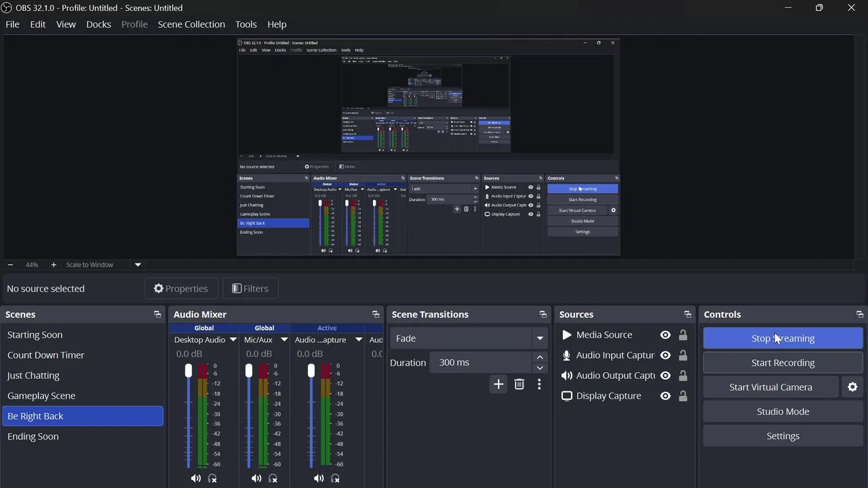This screenshot has width=868, height=488.
Task: Toggle monitoring headphone icon for Mic/Aux
Action: click(x=273, y=479)
